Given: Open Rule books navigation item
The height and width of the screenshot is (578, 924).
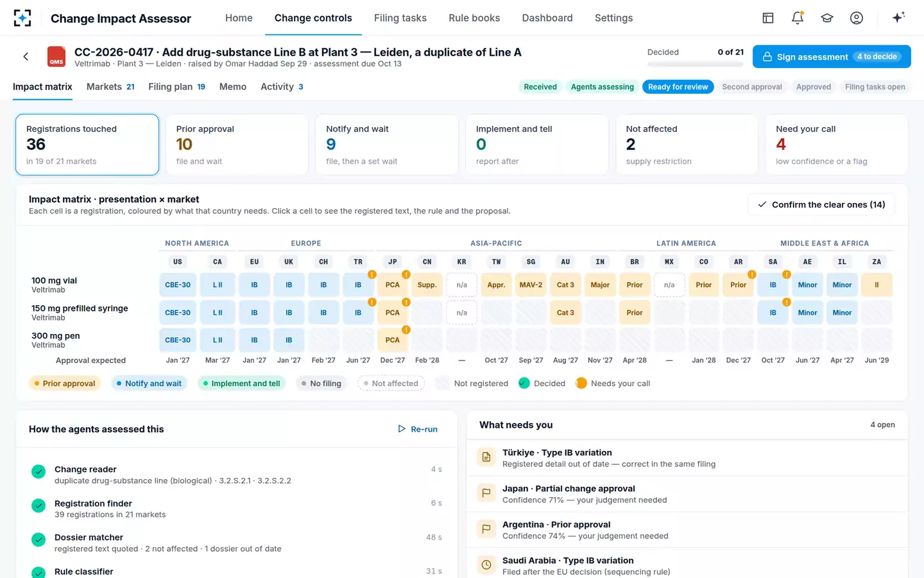Looking at the screenshot, I should [x=474, y=18].
